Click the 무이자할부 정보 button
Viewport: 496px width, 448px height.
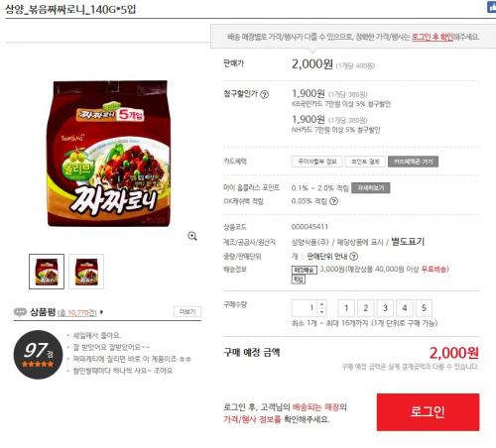click(x=316, y=162)
